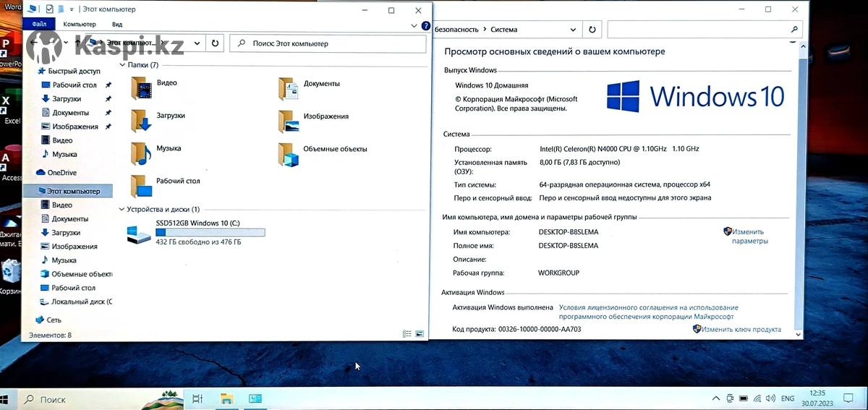Open the license terms link Условия лицензионного соглашения

click(x=648, y=312)
